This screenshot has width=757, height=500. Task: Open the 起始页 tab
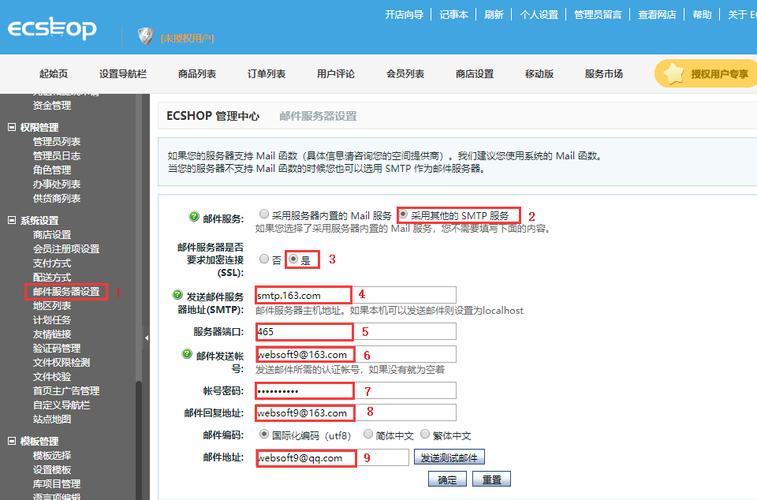pyautogui.click(x=54, y=74)
